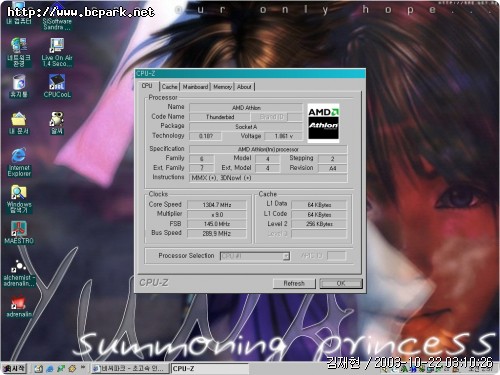Image resolution: width=500 pixels, height=375 pixels.
Task: Click the Family value 6
Action: (x=202, y=159)
